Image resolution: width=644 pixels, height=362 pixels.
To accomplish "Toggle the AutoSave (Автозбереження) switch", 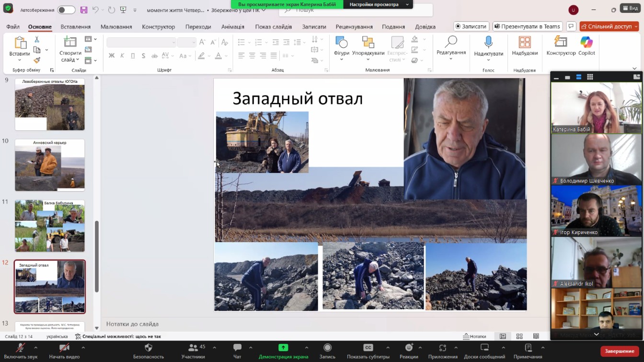I will [66, 10].
